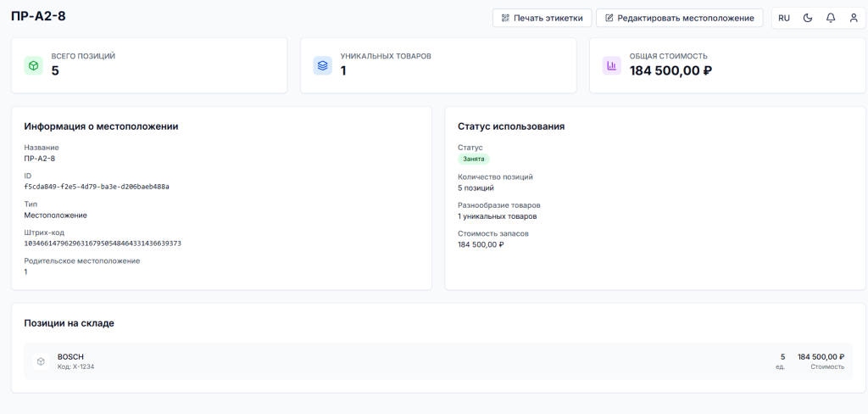The width and height of the screenshot is (868, 414).
Task: Open the user profile menu icon
Action: pyautogui.click(x=854, y=18)
